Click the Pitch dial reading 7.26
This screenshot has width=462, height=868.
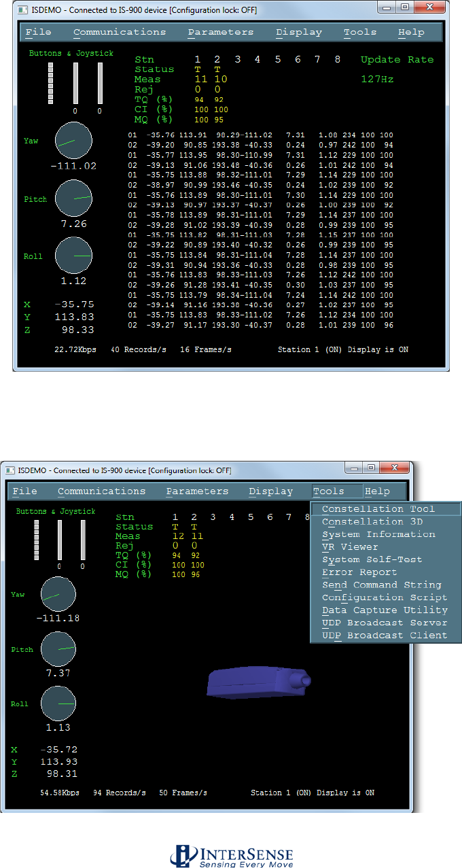tap(73, 199)
